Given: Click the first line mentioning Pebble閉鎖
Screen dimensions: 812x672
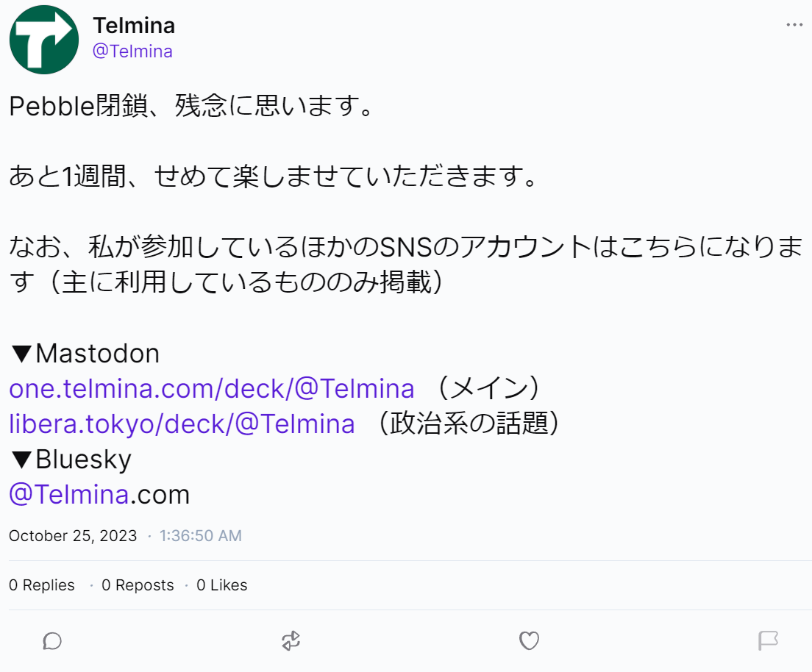Looking at the screenshot, I should tap(191, 107).
